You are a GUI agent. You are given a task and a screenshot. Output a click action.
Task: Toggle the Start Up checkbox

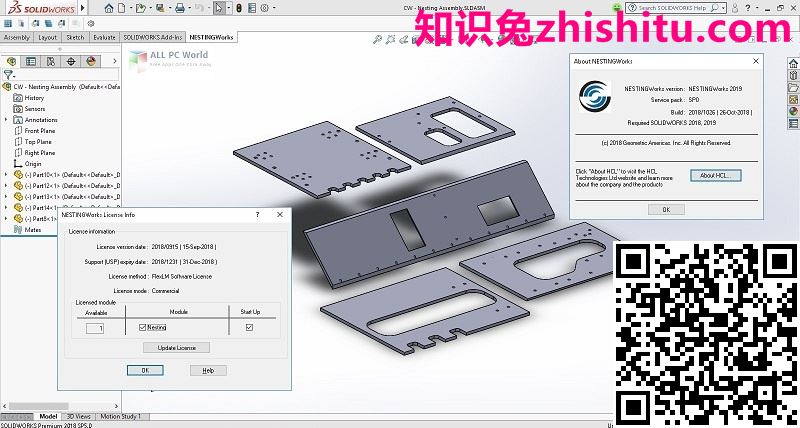tap(249, 328)
